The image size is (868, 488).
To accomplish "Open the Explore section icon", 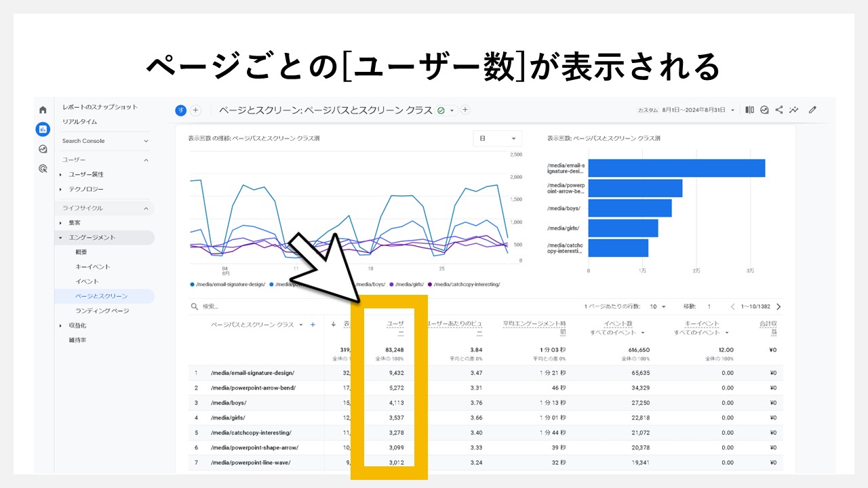I will coord(42,148).
